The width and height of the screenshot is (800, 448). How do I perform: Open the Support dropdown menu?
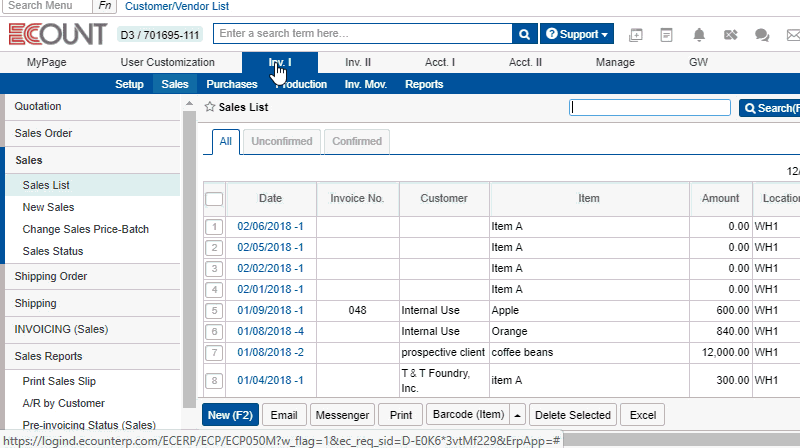(576, 34)
